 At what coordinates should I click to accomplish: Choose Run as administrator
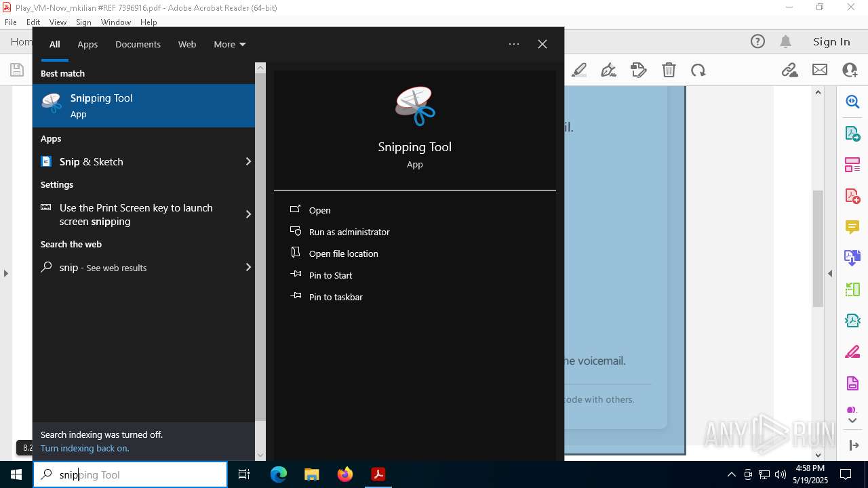(349, 232)
